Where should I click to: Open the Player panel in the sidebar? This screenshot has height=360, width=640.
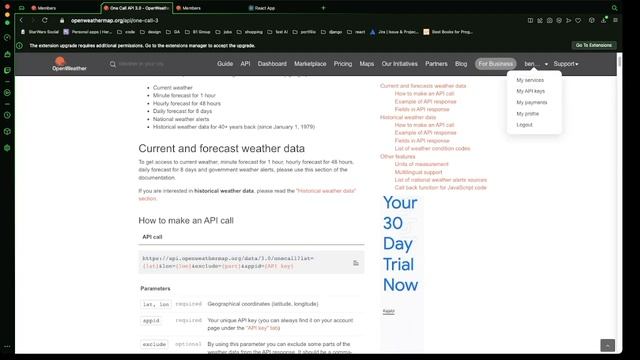click(x=7, y=93)
